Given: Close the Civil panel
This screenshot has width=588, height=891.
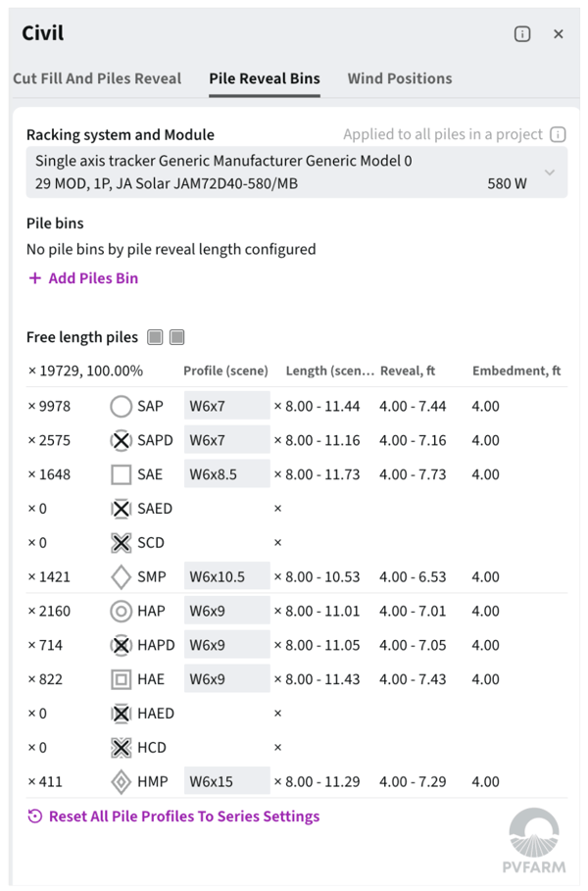Looking at the screenshot, I should 559,33.
